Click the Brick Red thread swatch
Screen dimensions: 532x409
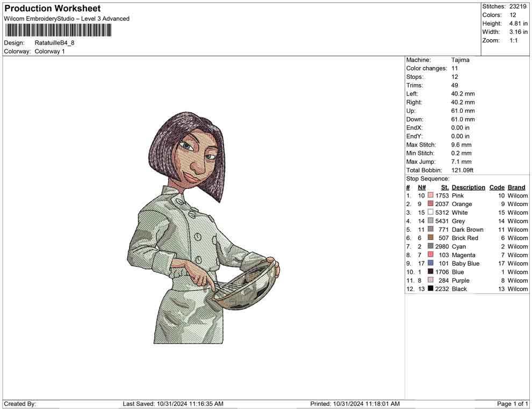pos(430,238)
